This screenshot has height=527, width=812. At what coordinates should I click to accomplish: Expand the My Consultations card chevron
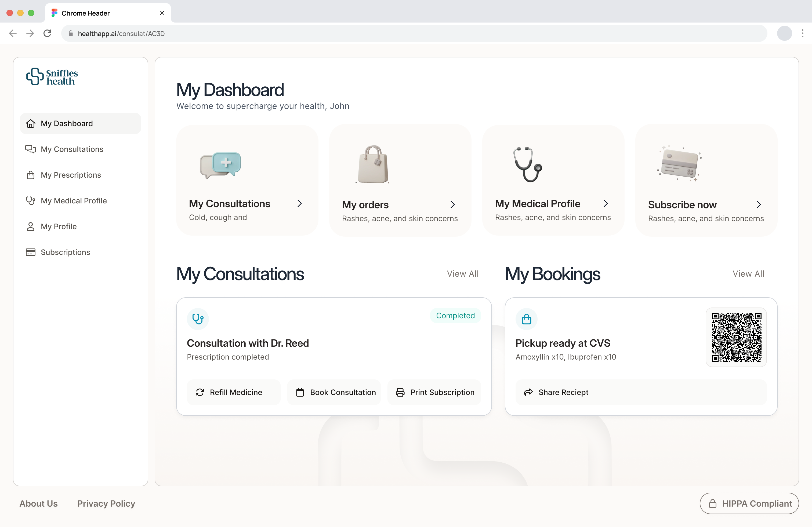[x=300, y=203]
